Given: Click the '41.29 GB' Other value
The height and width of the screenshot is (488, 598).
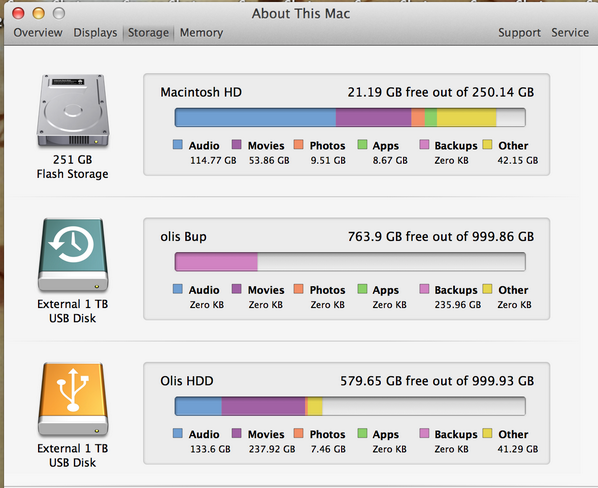Looking at the screenshot, I should [518, 449].
